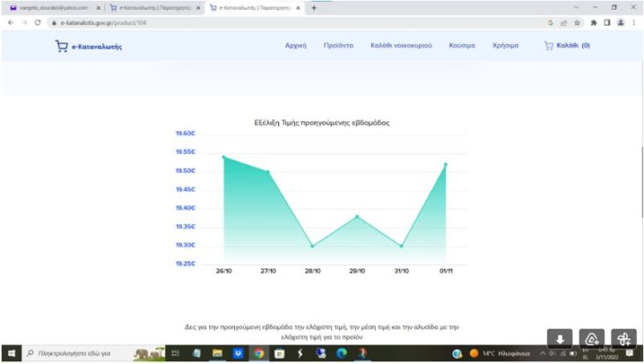Reload the page with the refresh icon
Image resolution: width=644 pixels, height=364 pixels.
[x=38, y=22]
